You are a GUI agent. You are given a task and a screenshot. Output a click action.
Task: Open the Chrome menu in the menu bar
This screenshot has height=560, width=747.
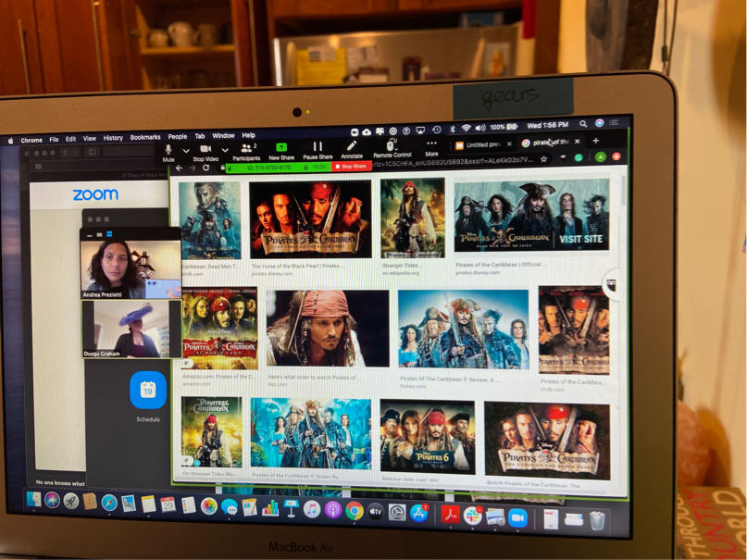tap(31, 140)
